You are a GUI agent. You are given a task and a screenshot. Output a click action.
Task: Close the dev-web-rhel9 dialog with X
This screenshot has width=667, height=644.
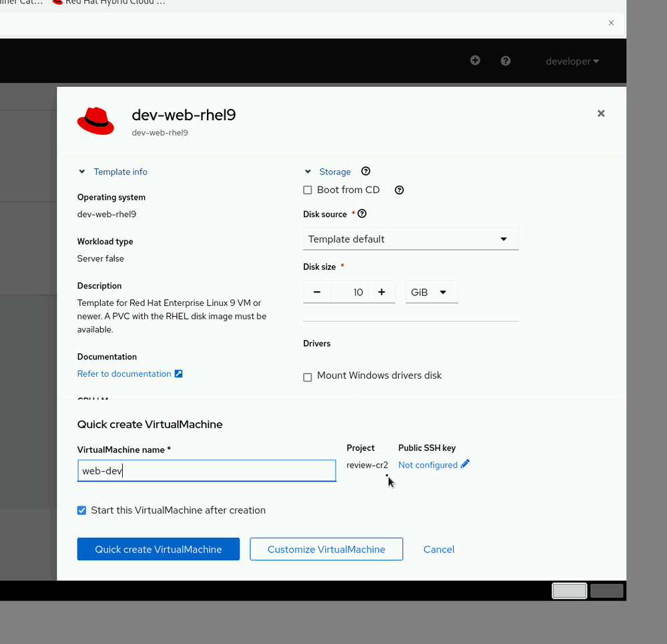click(601, 114)
